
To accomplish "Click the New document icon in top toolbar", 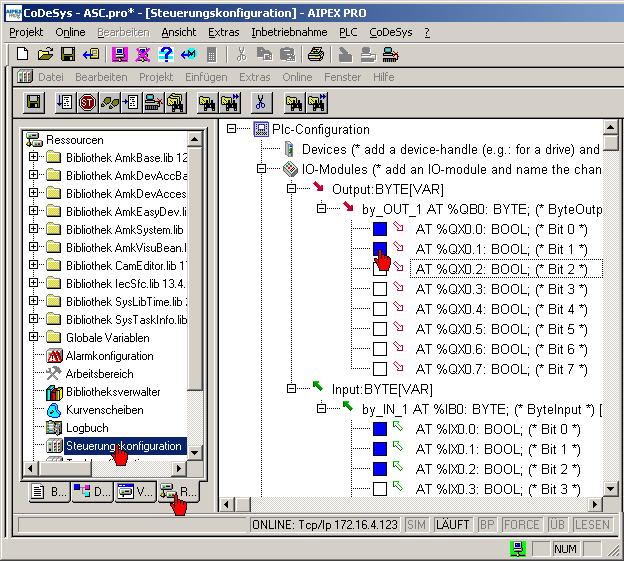I will click(x=22, y=54).
